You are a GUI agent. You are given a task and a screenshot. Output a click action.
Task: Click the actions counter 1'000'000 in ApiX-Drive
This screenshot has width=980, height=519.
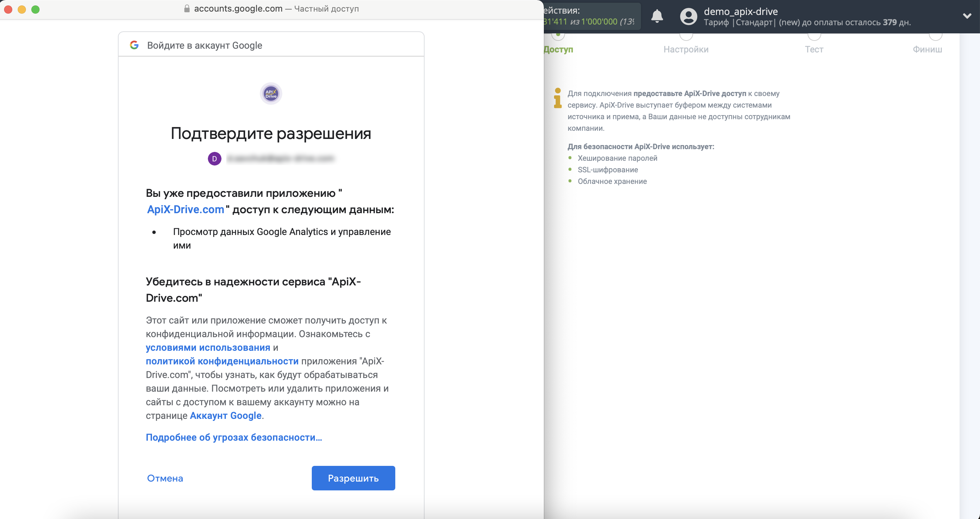point(599,22)
